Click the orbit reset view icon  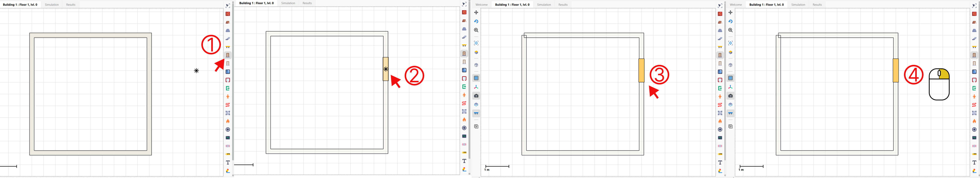tap(476, 22)
